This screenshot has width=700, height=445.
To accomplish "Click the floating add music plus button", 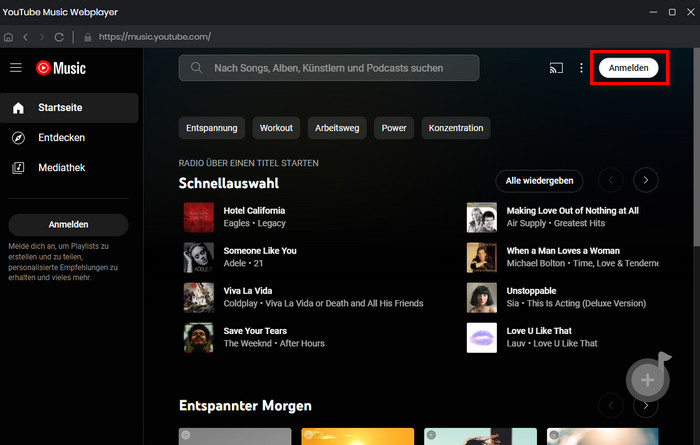I will coord(648,380).
